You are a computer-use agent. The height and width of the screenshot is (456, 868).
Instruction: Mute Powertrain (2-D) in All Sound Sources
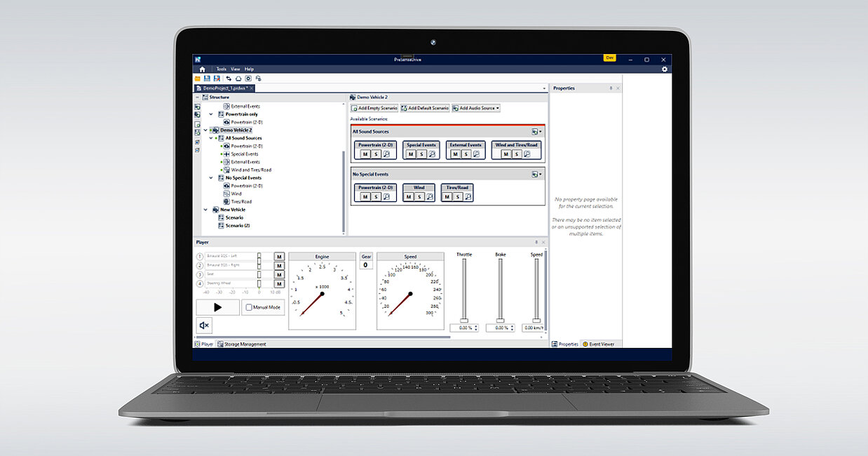pyautogui.click(x=365, y=154)
